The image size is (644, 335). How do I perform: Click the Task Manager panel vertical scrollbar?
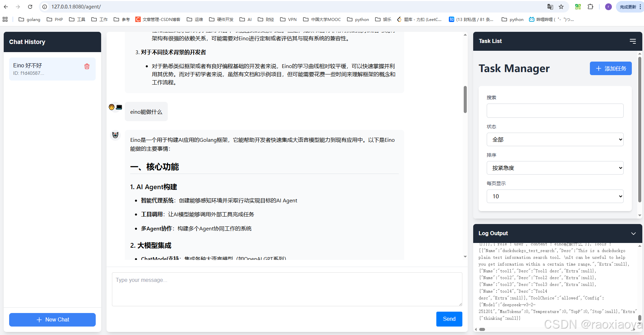640,130
